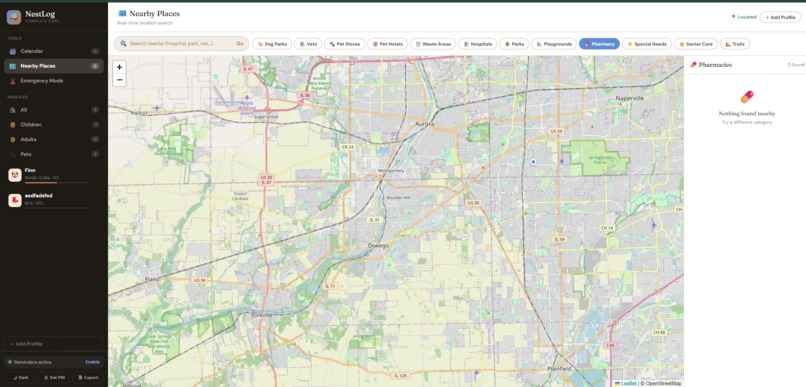The image size is (806, 387).
Task: Select the Special Needs category chip
Action: coord(647,44)
